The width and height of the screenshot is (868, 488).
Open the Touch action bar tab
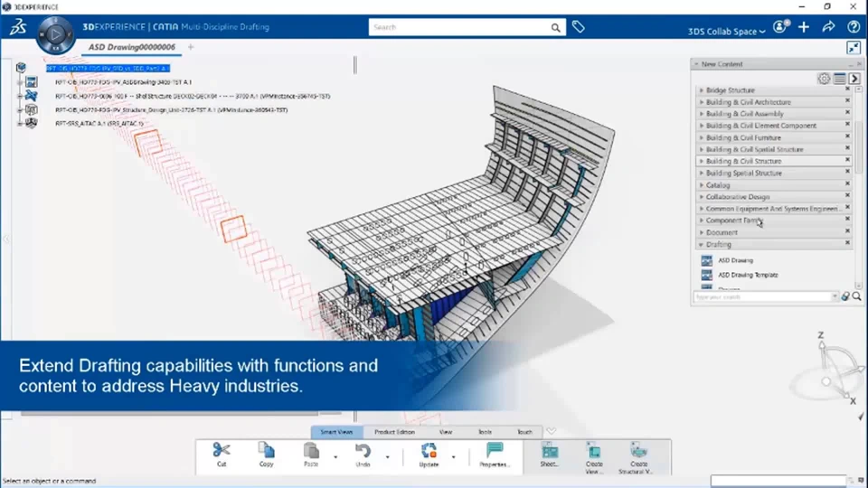[x=524, y=432]
